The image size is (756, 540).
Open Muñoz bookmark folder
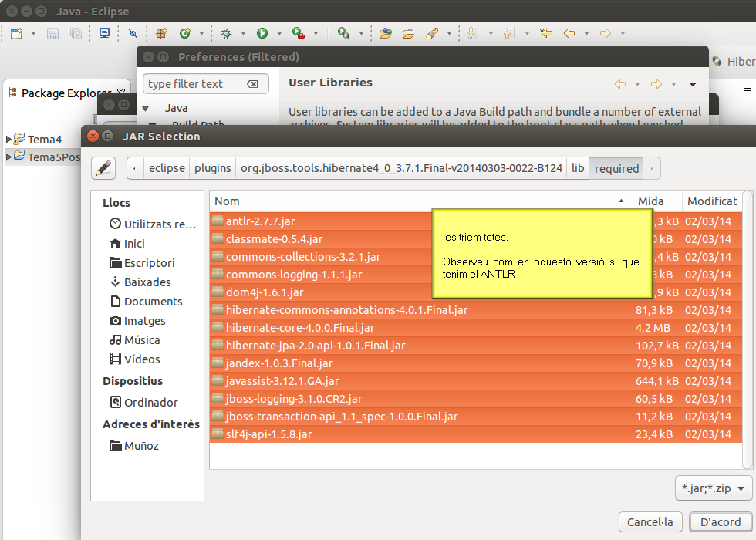point(134,446)
